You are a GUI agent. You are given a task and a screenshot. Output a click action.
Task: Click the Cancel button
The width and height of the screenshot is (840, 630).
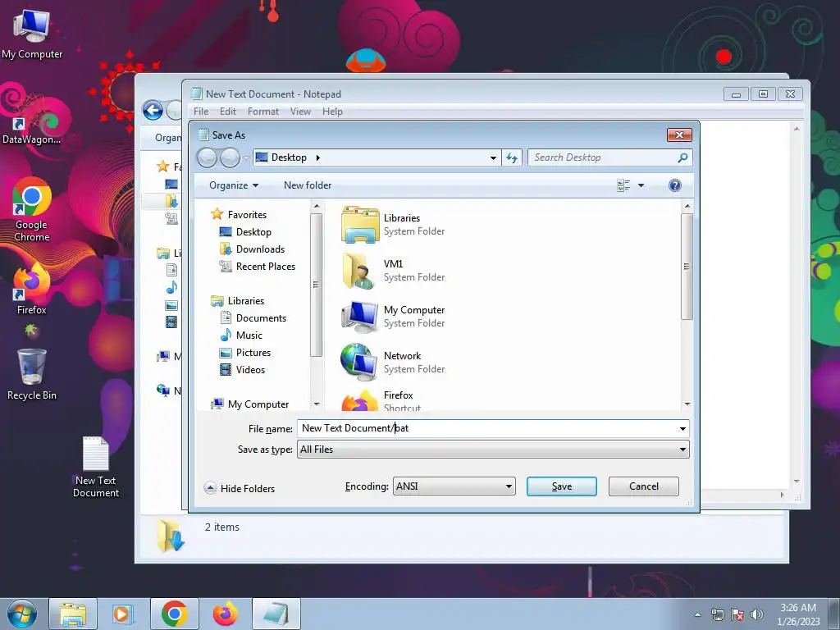coord(643,486)
